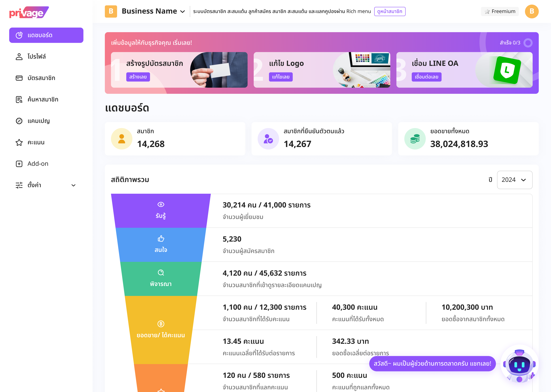The image size is (551, 392).
Task: Click the yellow member person icon
Action: (122, 139)
